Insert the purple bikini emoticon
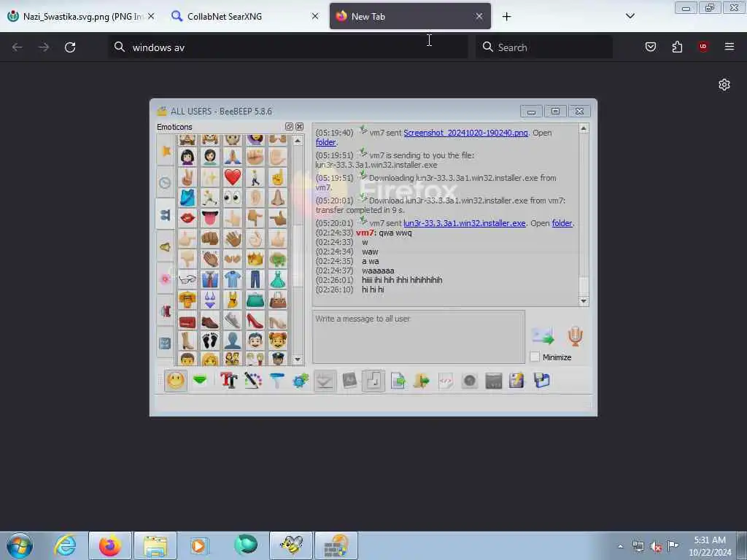Image resolution: width=747 pixels, height=560 pixels. (209, 300)
